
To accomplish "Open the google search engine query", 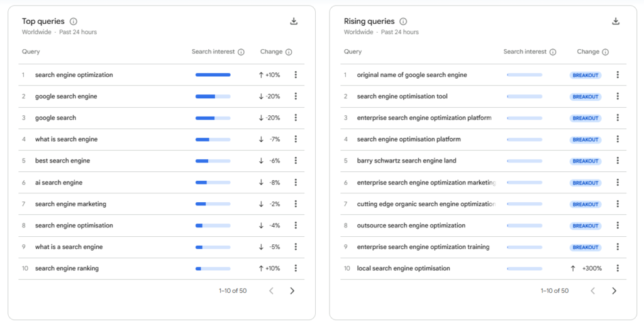I will click(x=66, y=96).
